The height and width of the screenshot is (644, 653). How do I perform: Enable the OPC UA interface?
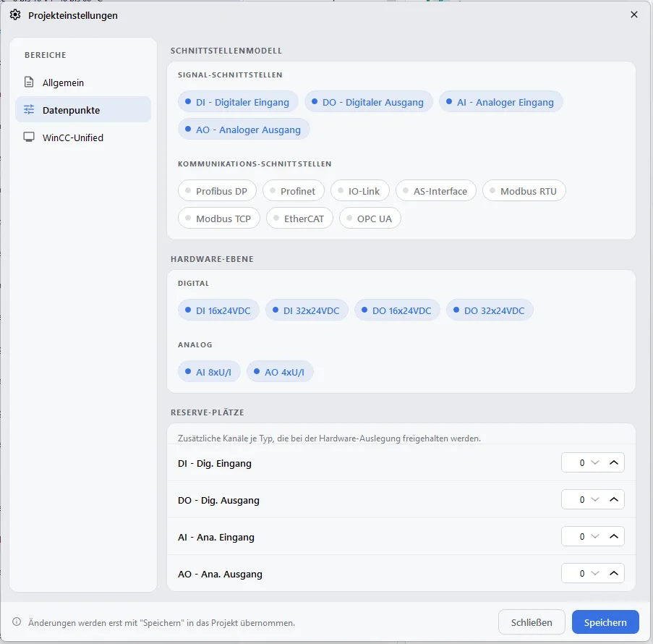point(370,219)
